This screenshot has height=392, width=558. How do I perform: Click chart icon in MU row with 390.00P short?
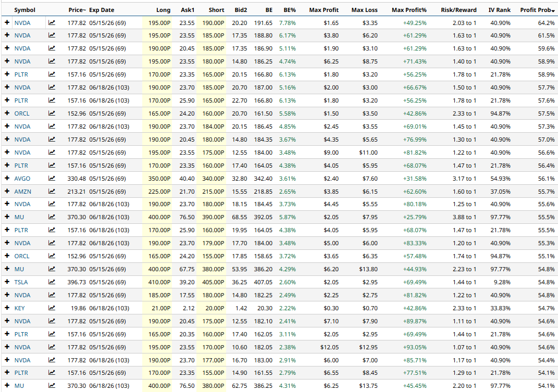[52, 217]
